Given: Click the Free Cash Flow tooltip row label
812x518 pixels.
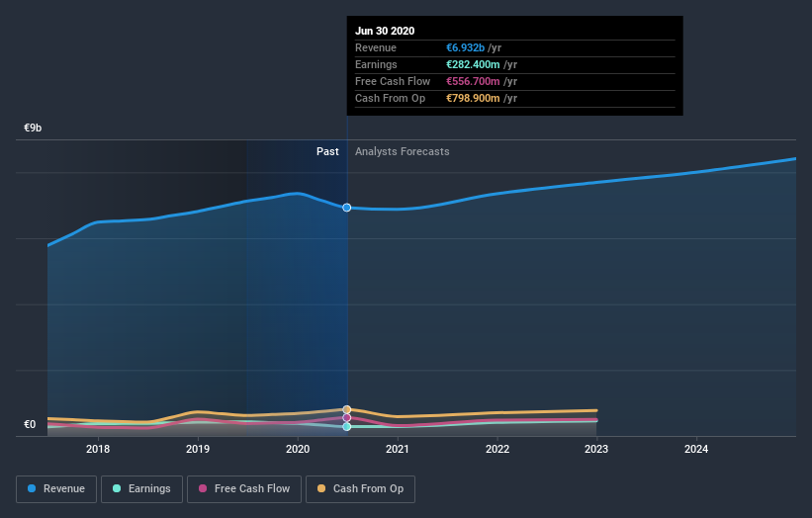Looking at the screenshot, I should [393, 81].
